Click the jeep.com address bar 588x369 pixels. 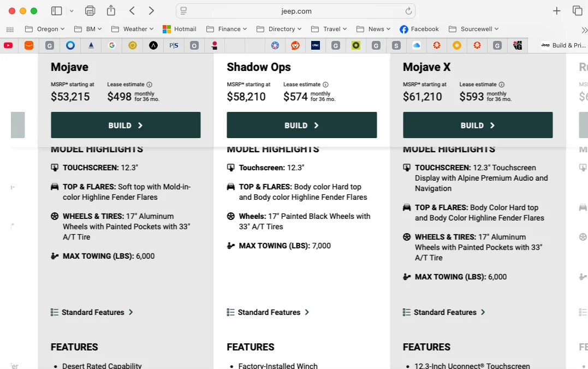(295, 11)
